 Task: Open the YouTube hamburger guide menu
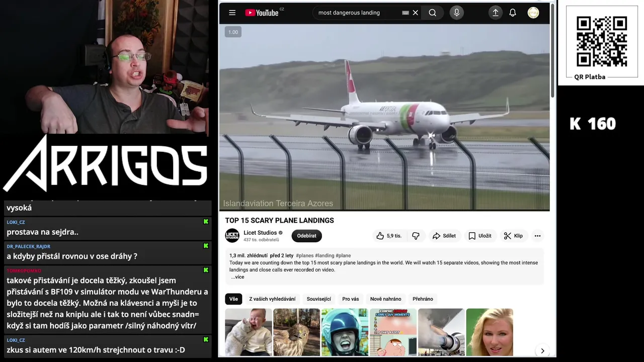(232, 13)
